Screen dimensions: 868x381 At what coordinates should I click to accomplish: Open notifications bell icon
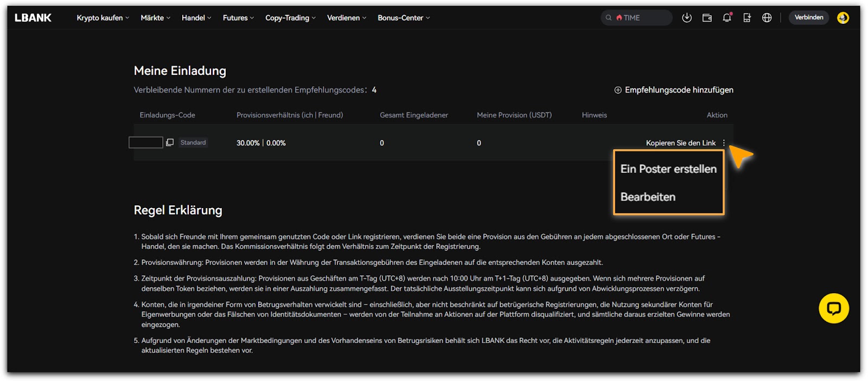[x=727, y=18]
